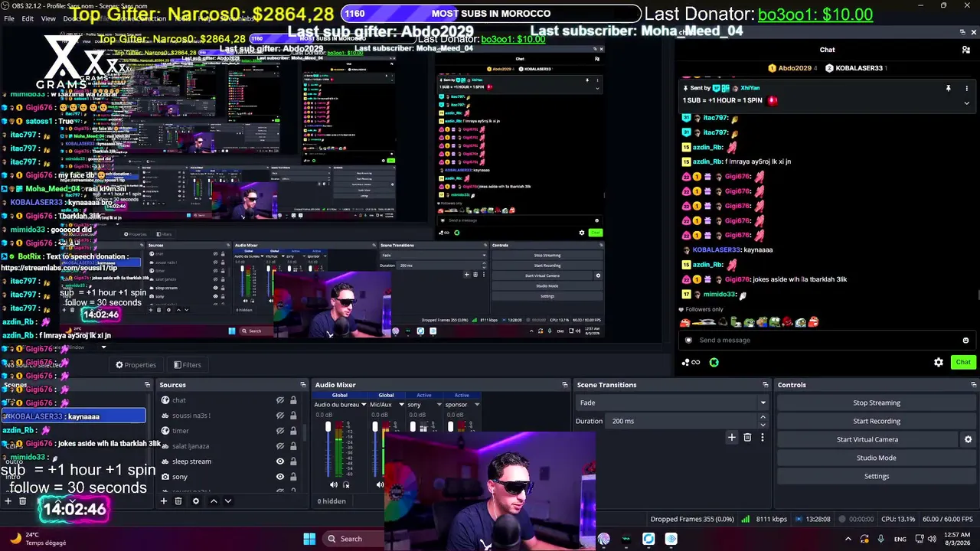Image resolution: width=980 pixels, height=551 pixels.
Task: Open Audio du bureau channel dropdown
Action: (363, 405)
